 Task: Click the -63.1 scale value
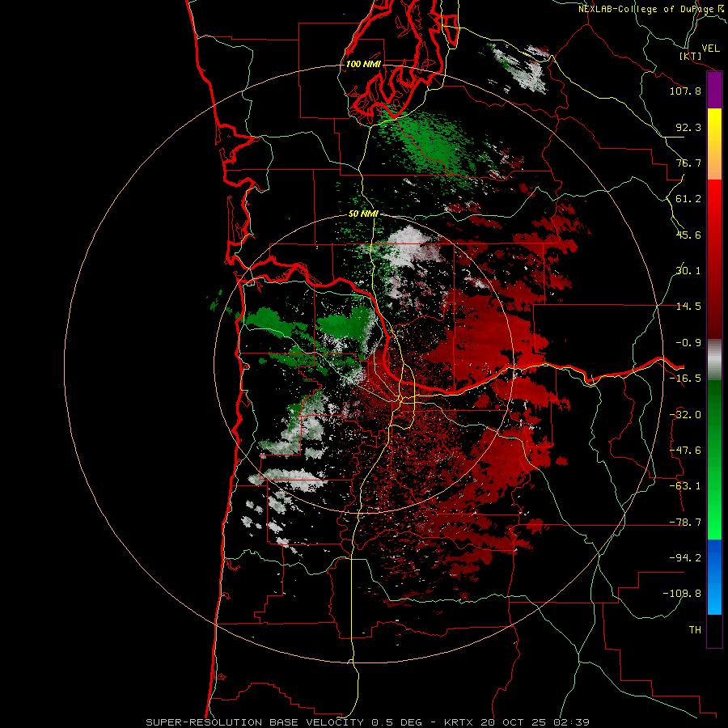[x=685, y=486]
